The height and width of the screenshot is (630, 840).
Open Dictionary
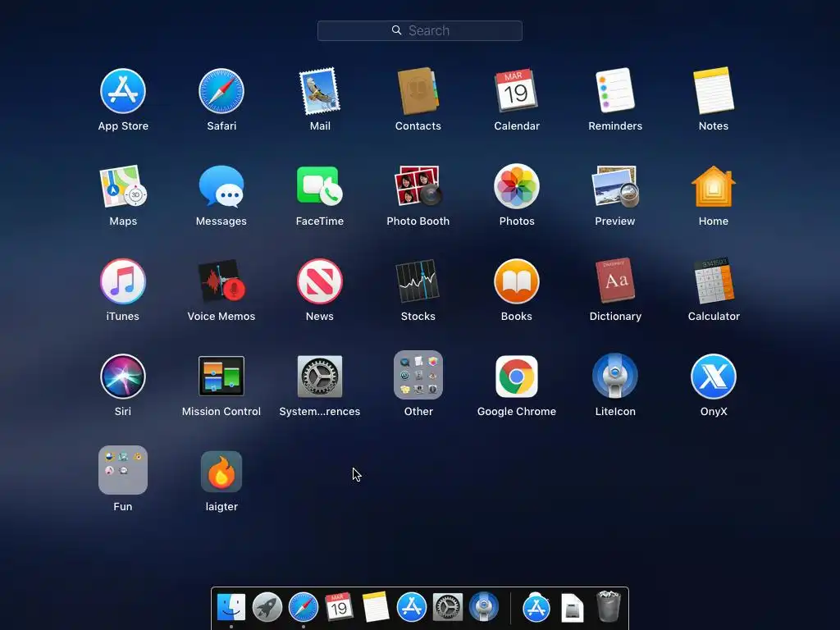click(615, 281)
